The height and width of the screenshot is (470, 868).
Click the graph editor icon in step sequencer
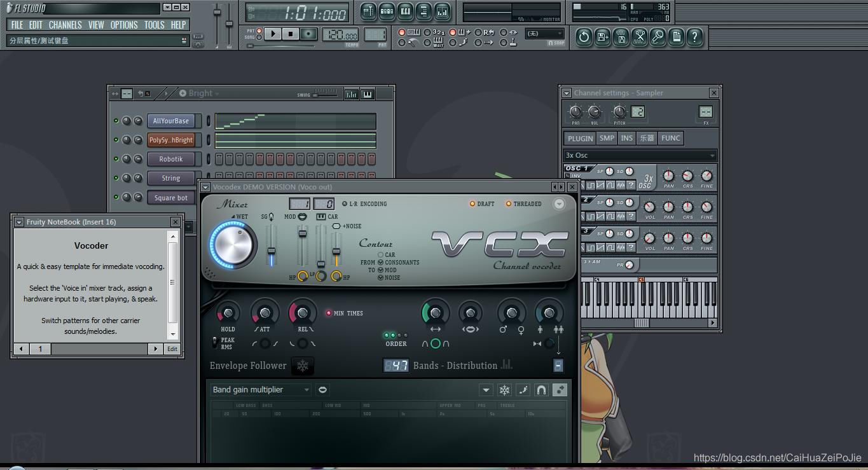click(x=351, y=94)
